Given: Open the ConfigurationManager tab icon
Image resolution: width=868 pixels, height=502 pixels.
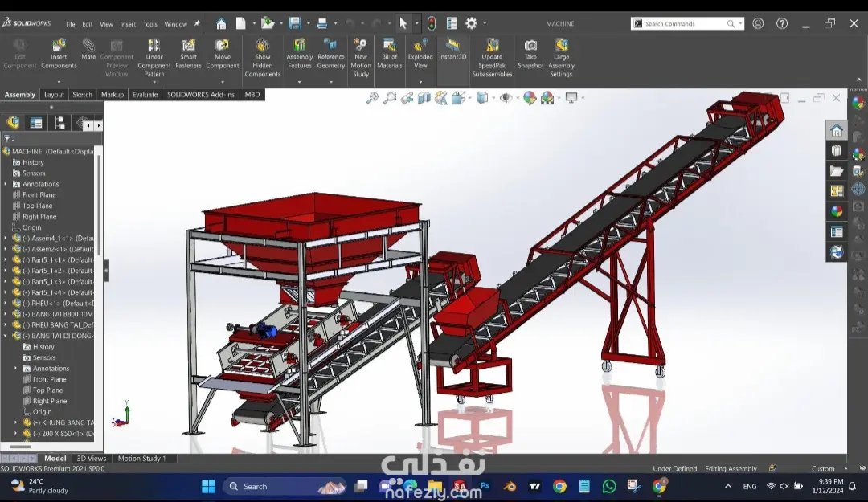Looking at the screenshot, I should coord(59,122).
